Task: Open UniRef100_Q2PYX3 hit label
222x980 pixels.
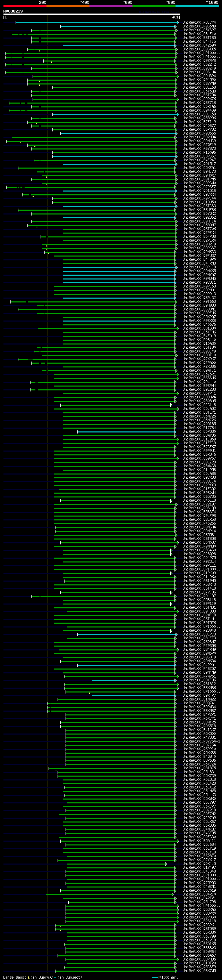Action: (199, 485)
